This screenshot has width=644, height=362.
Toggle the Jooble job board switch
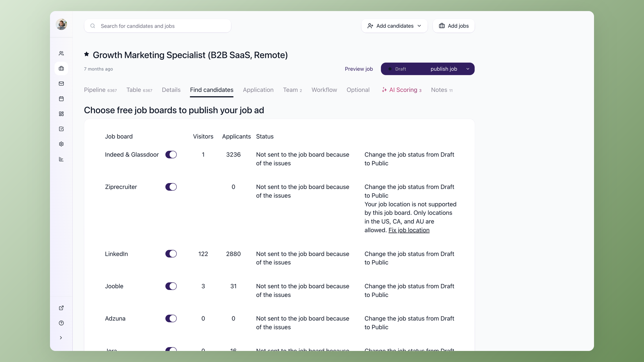tap(171, 286)
